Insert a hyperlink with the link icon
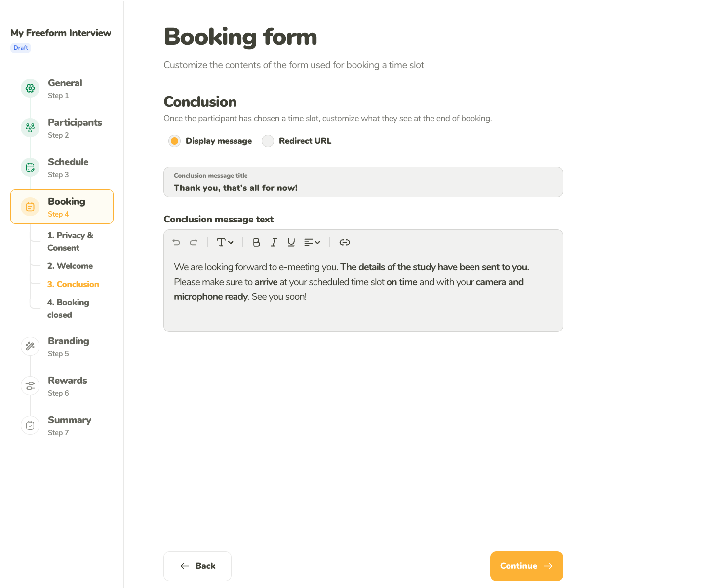The image size is (706, 588). [345, 242]
